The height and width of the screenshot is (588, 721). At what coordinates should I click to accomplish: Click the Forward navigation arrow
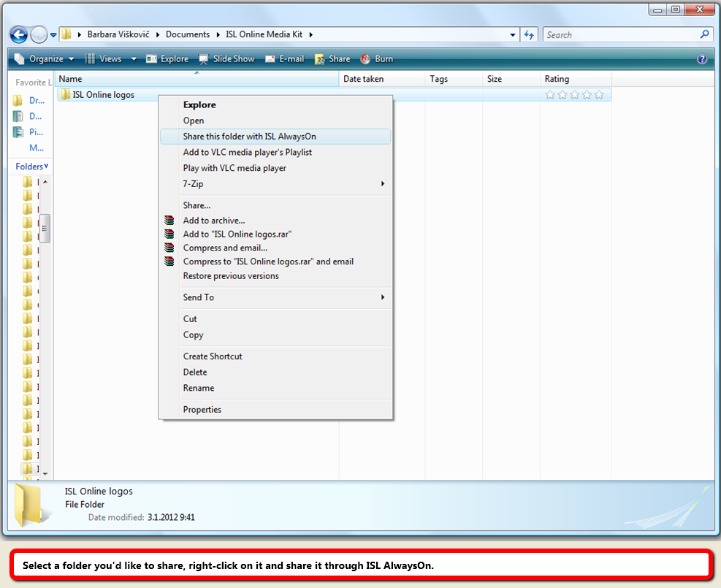coord(39,34)
